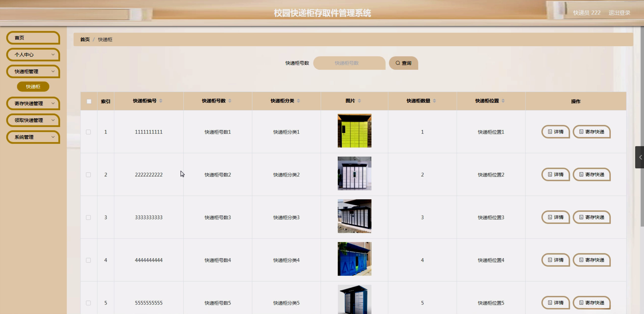644x314 pixels.
Task: Click the 快递柜号数 search input field
Action: coord(349,63)
